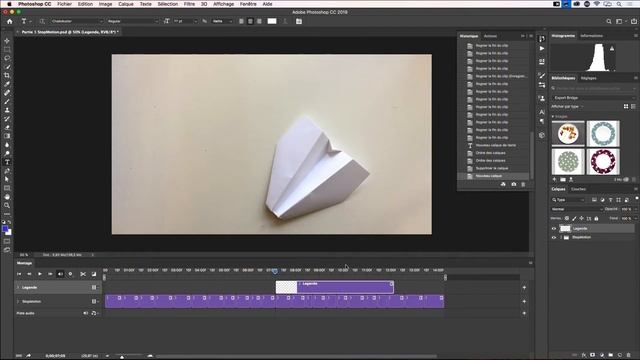This screenshot has height=360, width=640.
Task: Open Spotlight search in macOS menu bar
Action: [619, 4]
